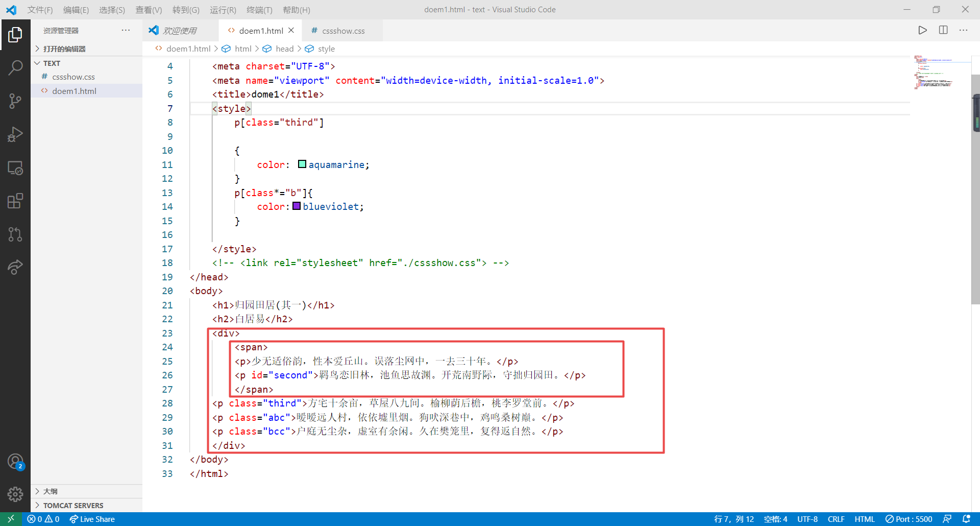This screenshot has width=980, height=526.
Task: Open the GitHub Pull Requests view icon
Action: tap(15, 234)
